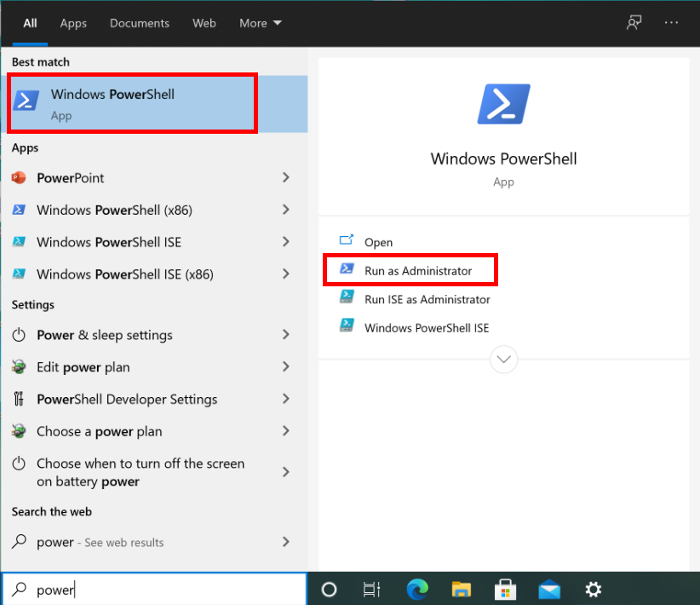Image resolution: width=700 pixels, height=605 pixels.
Task: Open the three-dot options menu
Action: (x=672, y=23)
